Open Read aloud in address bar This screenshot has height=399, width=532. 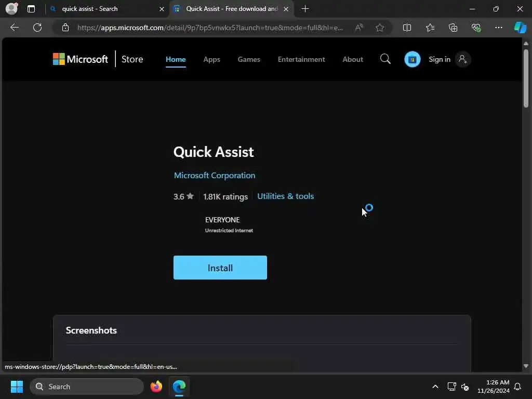pyautogui.click(x=358, y=28)
